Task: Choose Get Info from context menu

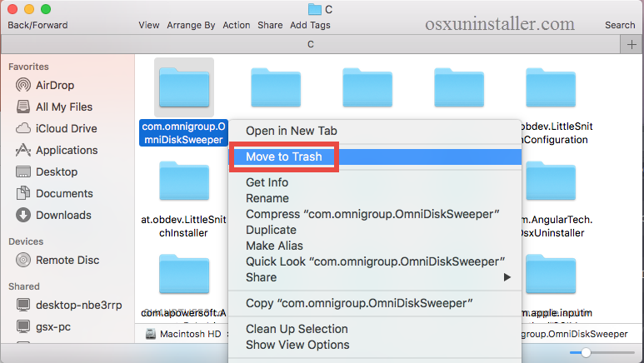Action: click(x=375, y=182)
